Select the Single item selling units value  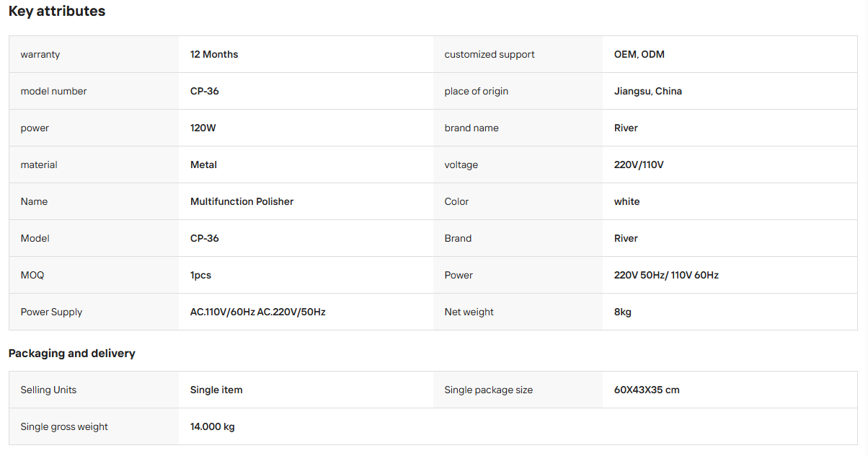[216, 390]
